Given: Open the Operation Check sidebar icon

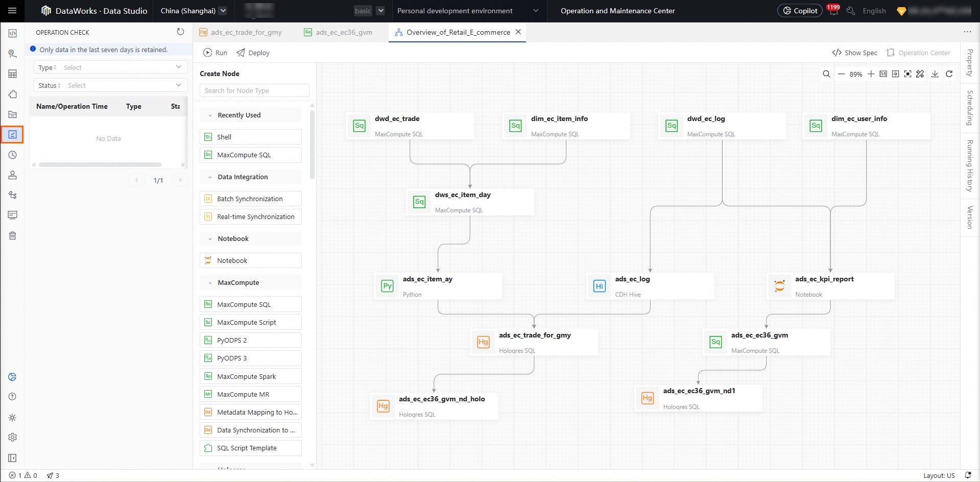Looking at the screenshot, I should pos(13,134).
